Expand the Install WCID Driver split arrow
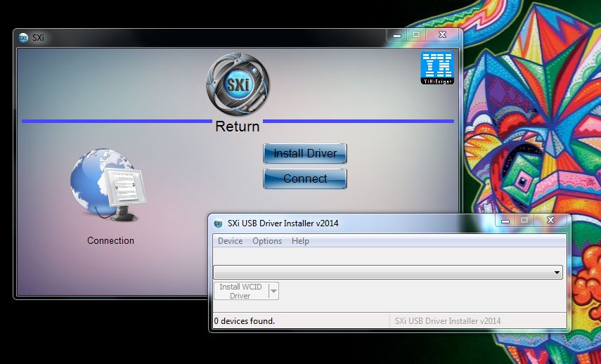Image resolution: width=601 pixels, height=364 pixels. tap(273, 291)
